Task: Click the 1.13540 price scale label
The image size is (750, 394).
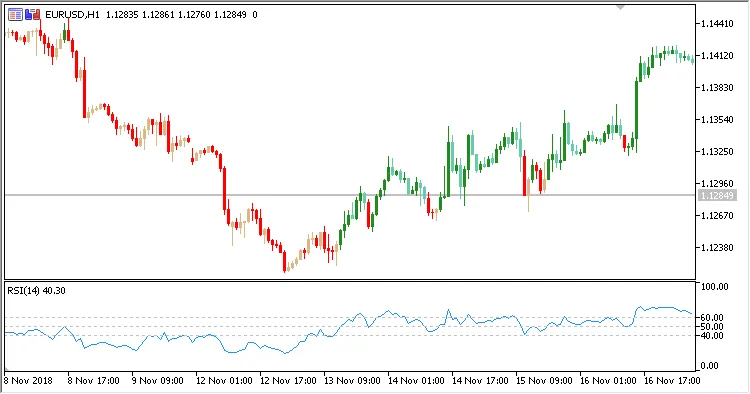Action: coord(717,120)
